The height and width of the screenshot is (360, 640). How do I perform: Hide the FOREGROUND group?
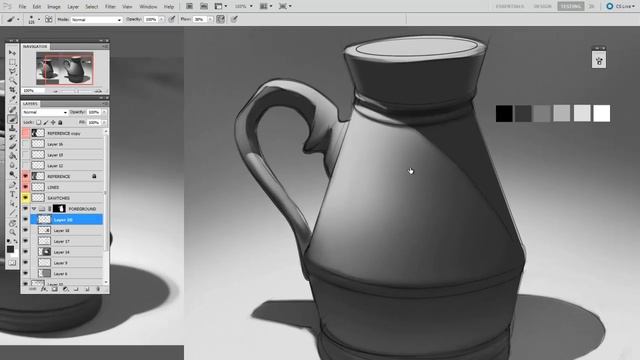[26, 209]
